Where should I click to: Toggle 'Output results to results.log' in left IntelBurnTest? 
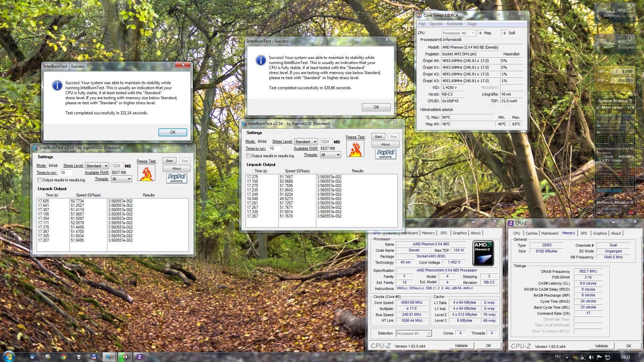tap(39, 180)
